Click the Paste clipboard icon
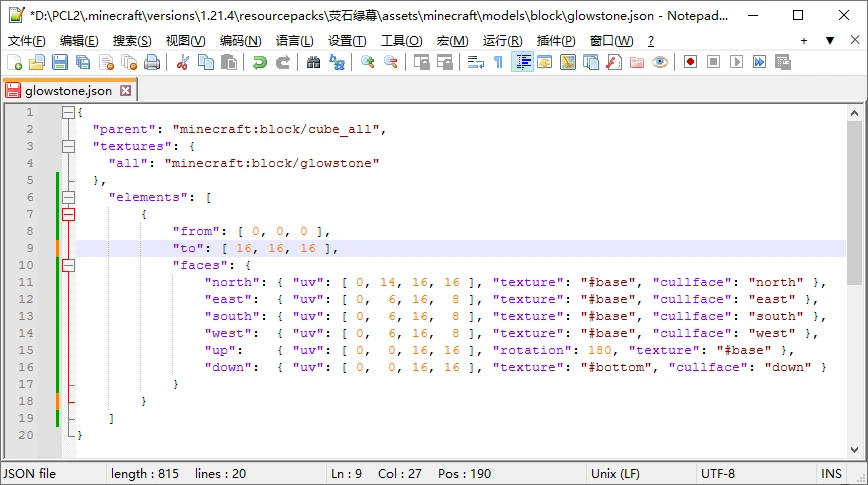The width and height of the screenshot is (868, 485). [229, 62]
